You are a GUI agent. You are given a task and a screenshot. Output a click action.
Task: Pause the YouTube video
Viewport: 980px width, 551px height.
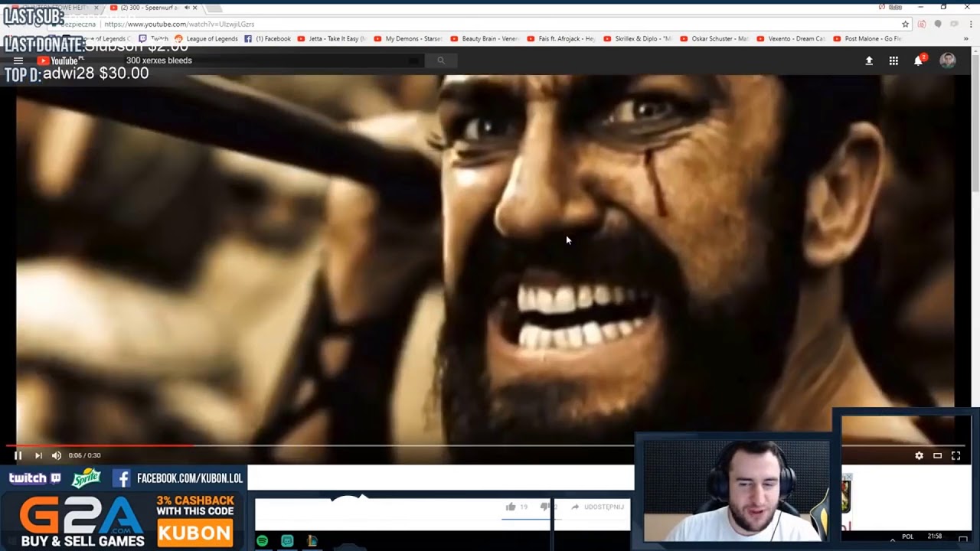(18, 455)
